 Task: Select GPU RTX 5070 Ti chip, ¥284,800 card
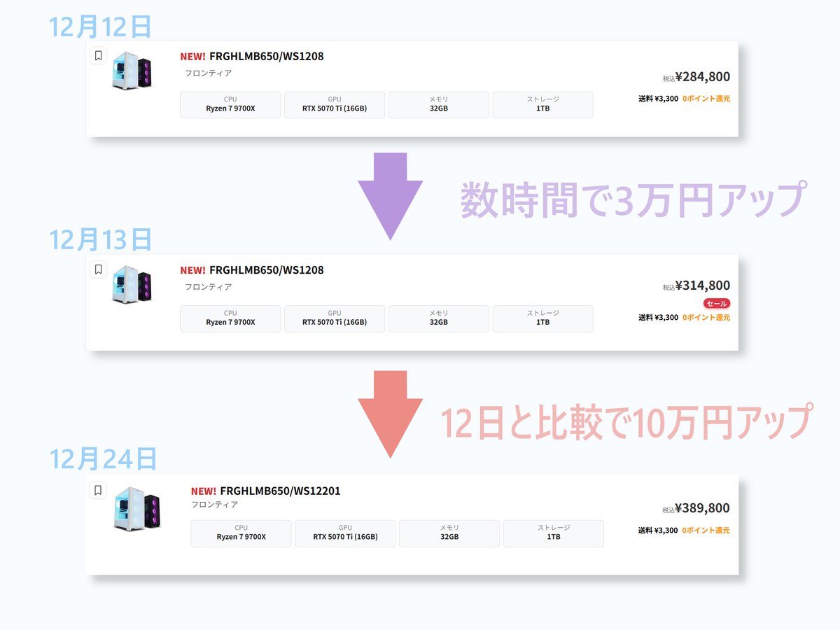click(x=335, y=105)
